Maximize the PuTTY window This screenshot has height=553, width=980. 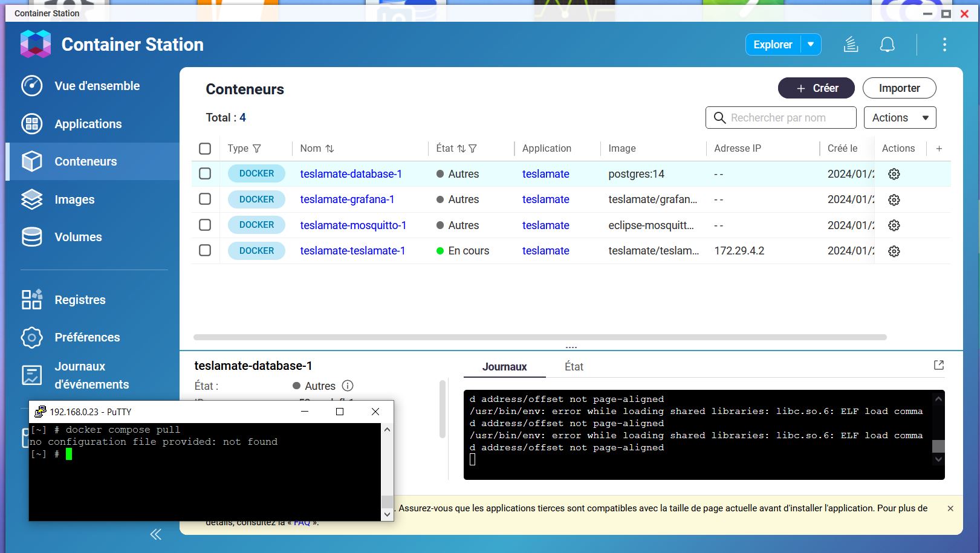[x=340, y=412]
